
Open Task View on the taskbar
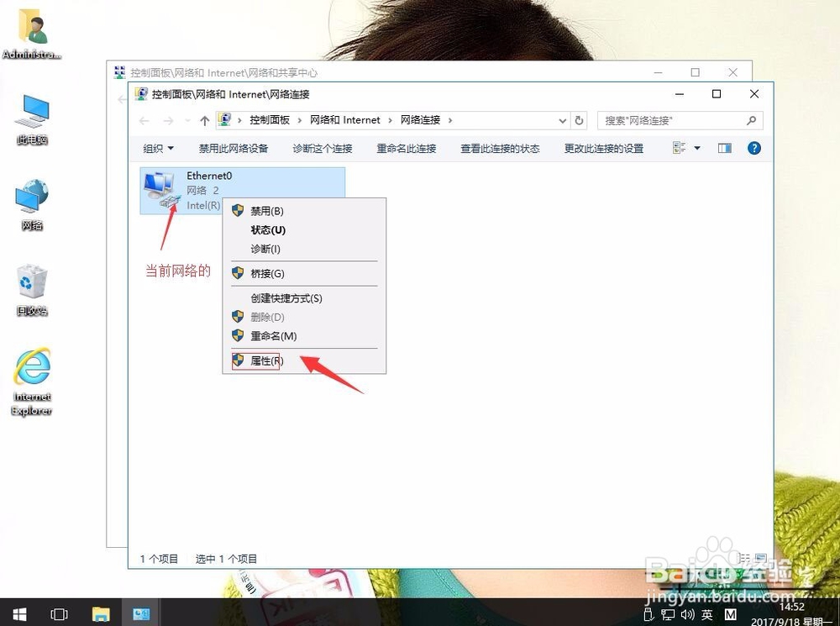click(59, 614)
